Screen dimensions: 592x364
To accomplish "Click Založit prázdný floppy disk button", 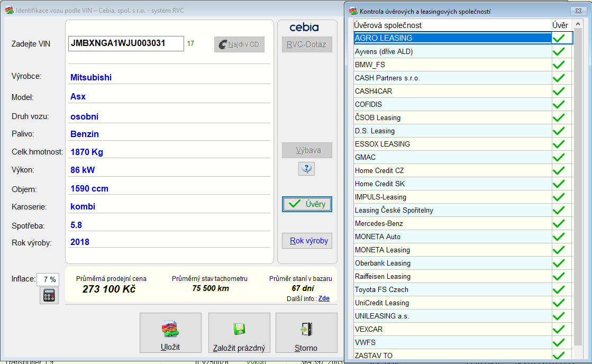I will [x=239, y=333].
